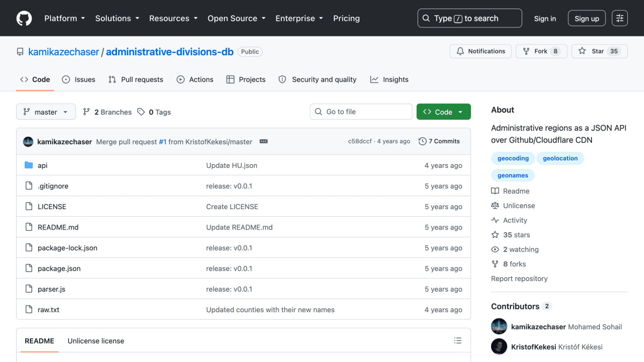Focus the Type / to search field
Image resolution: width=644 pixels, height=362 pixels.
tap(470, 18)
